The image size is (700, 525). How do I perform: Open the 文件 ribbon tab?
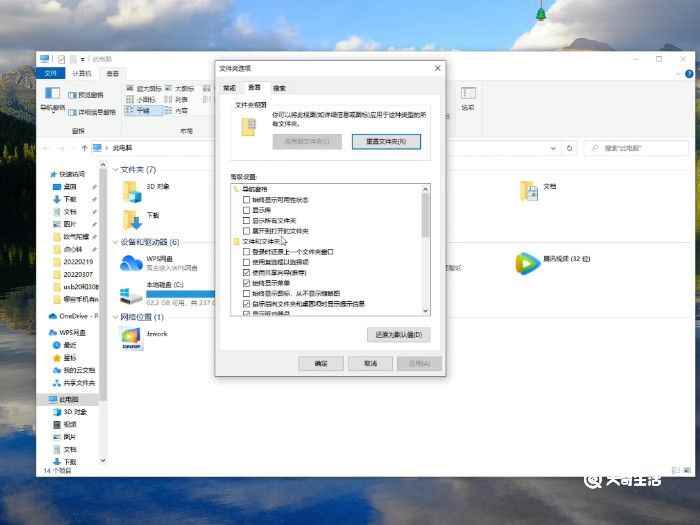coord(50,73)
